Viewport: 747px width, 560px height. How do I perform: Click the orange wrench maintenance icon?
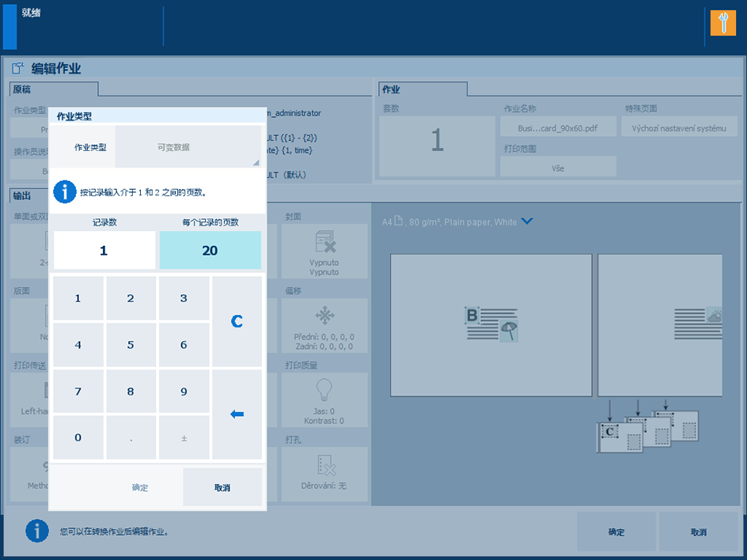coord(722,23)
